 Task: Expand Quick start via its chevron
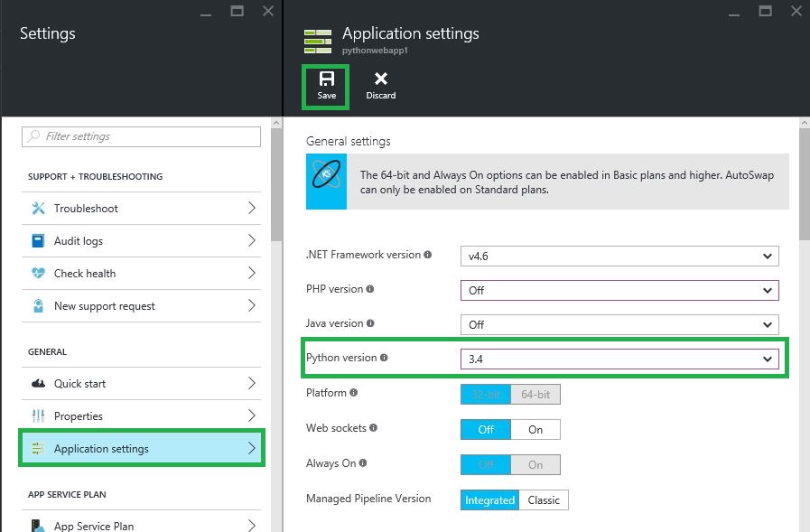(x=252, y=383)
